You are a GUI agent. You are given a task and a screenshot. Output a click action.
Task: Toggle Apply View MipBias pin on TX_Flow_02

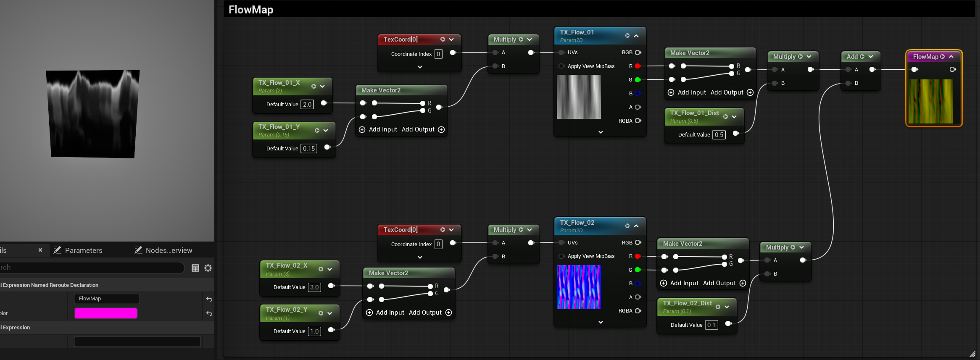561,256
